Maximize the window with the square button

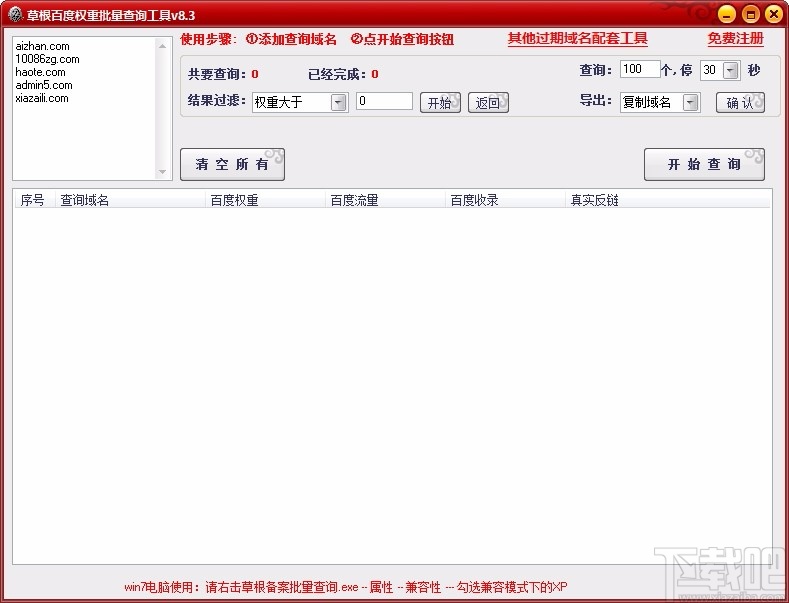coord(750,15)
